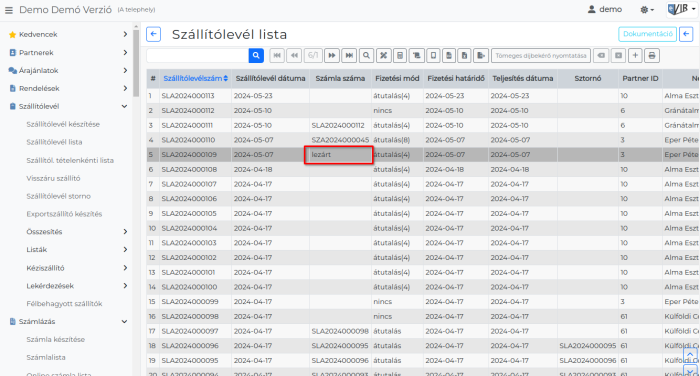The width and height of the screenshot is (700, 376).
Task: Open Félbehagyott szállítók menu item
Action: pos(64,304)
